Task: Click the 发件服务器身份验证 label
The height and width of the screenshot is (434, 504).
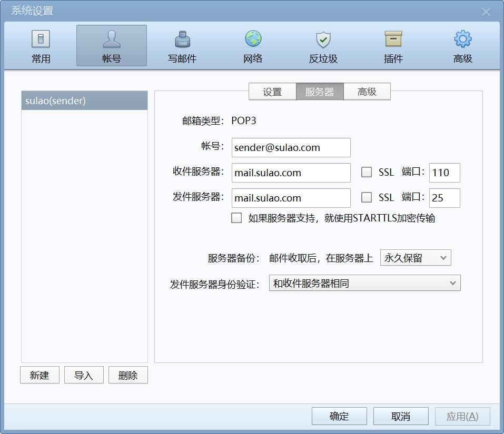Action: 215,284
